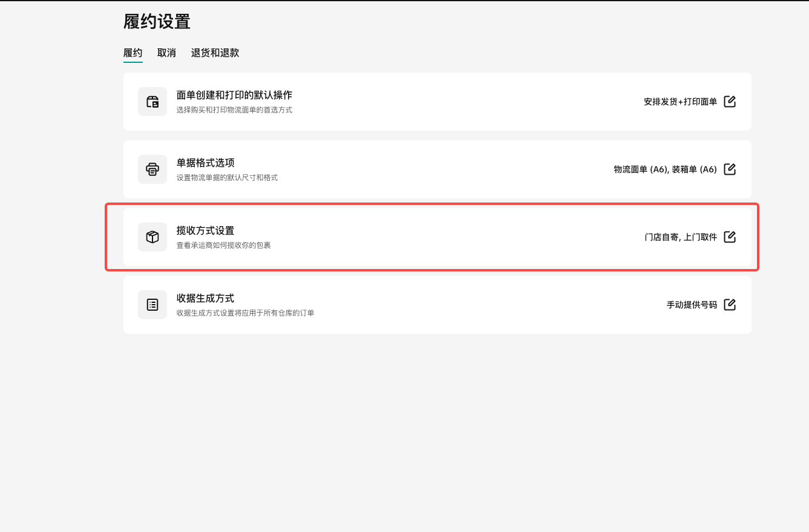Click the edit icon beside 门店自寄, 上门取件
809x532 pixels.
tap(730, 237)
